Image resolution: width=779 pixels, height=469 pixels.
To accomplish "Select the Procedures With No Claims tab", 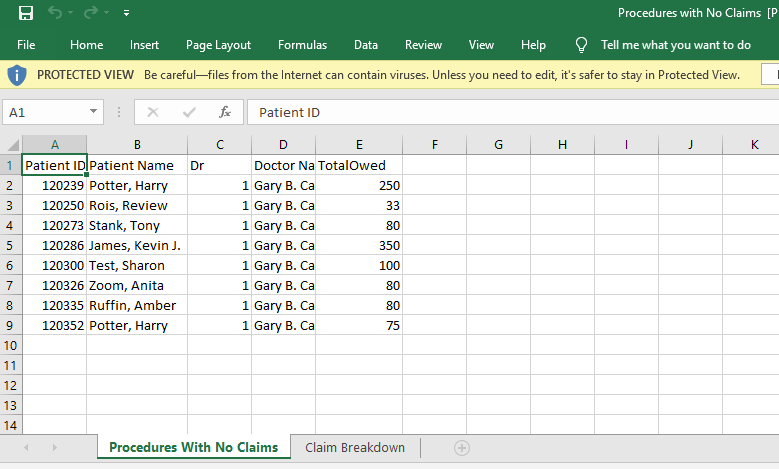I will click(x=193, y=448).
